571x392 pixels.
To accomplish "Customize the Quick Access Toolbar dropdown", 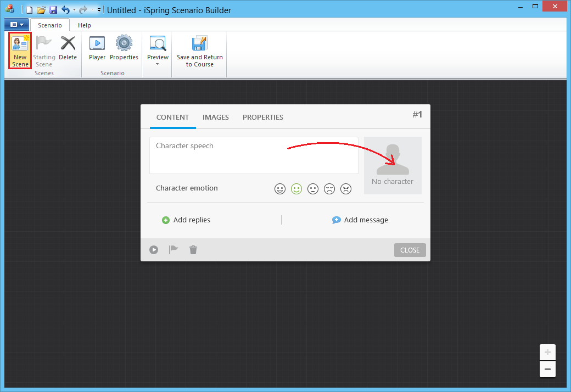I will pyautogui.click(x=99, y=10).
